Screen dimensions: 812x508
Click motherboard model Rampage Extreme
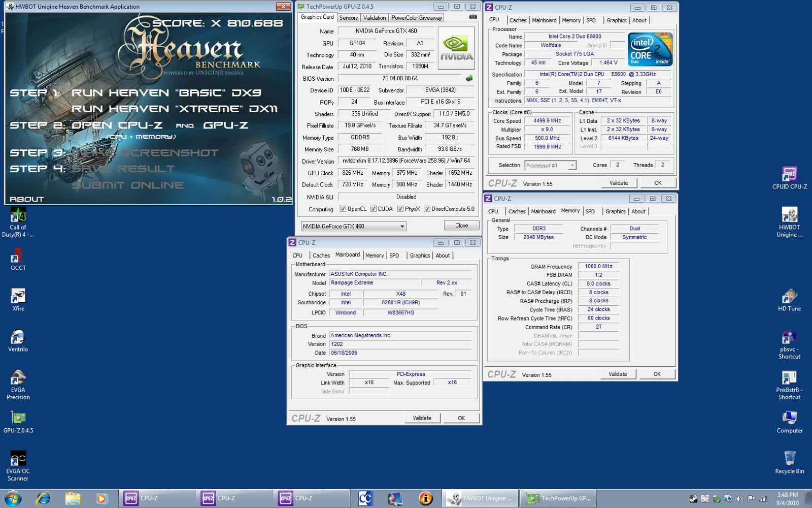coord(375,282)
